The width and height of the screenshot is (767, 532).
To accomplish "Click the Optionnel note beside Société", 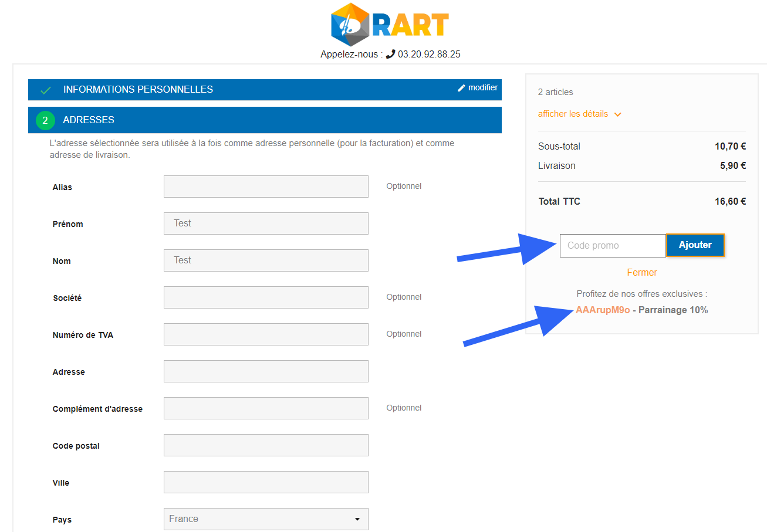I will (x=404, y=297).
